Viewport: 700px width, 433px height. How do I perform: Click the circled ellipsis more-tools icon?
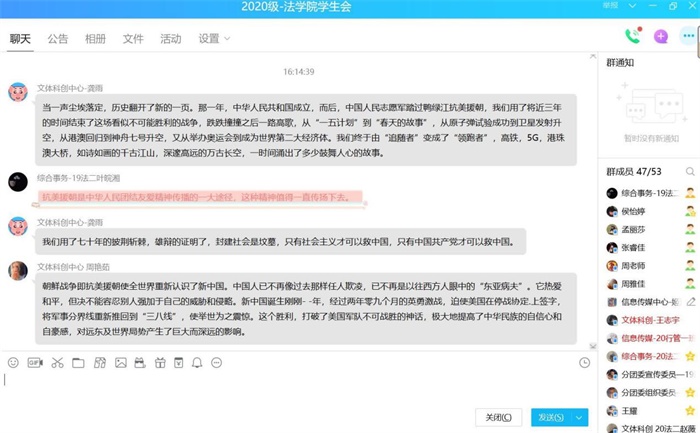click(217, 363)
